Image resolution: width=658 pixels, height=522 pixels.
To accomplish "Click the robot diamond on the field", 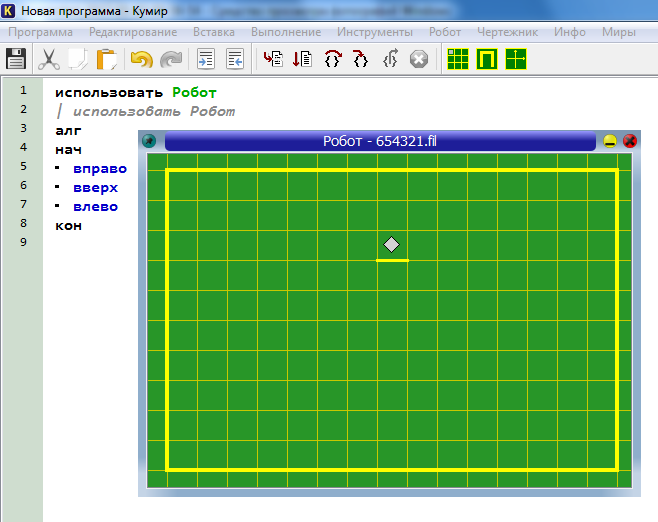I will [392, 245].
